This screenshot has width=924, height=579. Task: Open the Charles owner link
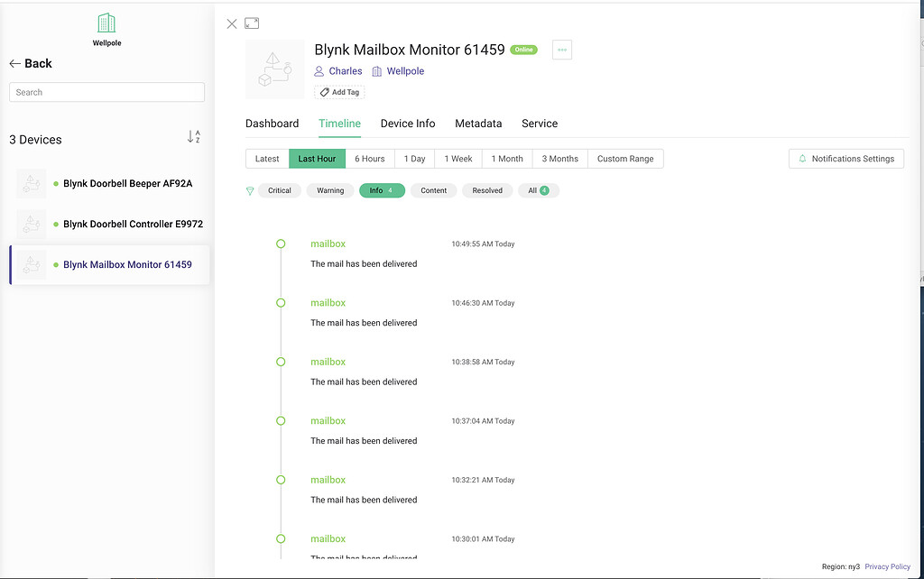[x=346, y=71]
